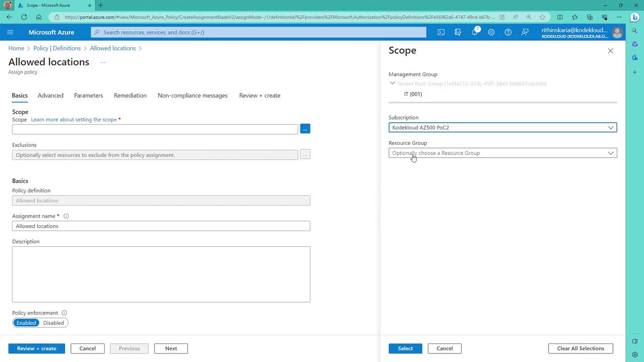Image resolution: width=644 pixels, height=362 pixels.
Task: Click the info icon beside Policy enforcement
Action: pyautogui.click(x=64, y=313)
